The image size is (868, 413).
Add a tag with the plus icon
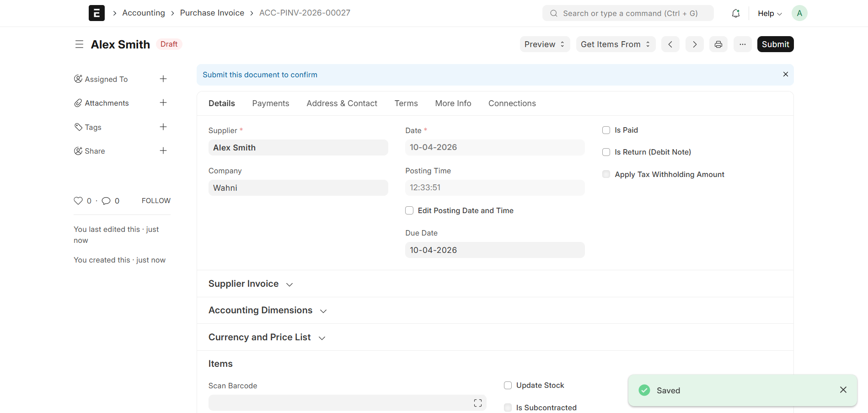(x=163, y=127)
